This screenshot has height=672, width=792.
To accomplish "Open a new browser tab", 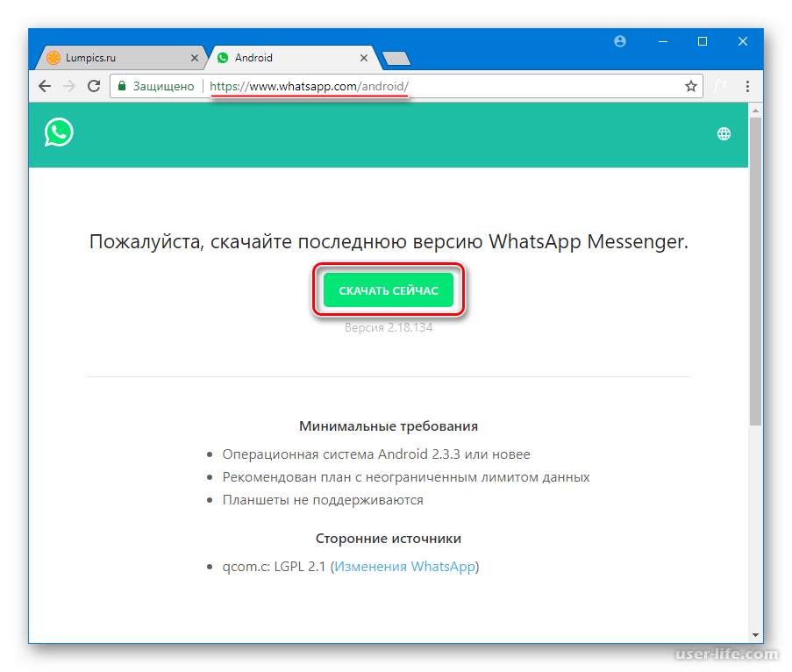I will pos(396,59).
